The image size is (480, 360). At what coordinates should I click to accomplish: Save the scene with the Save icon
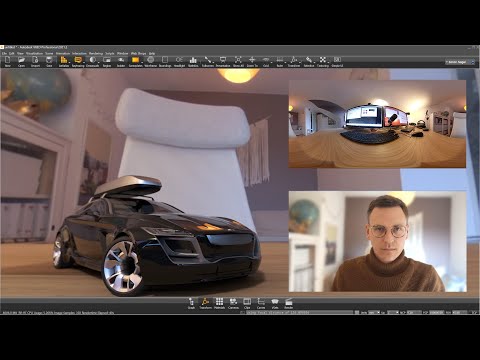[x=49, y=62]
